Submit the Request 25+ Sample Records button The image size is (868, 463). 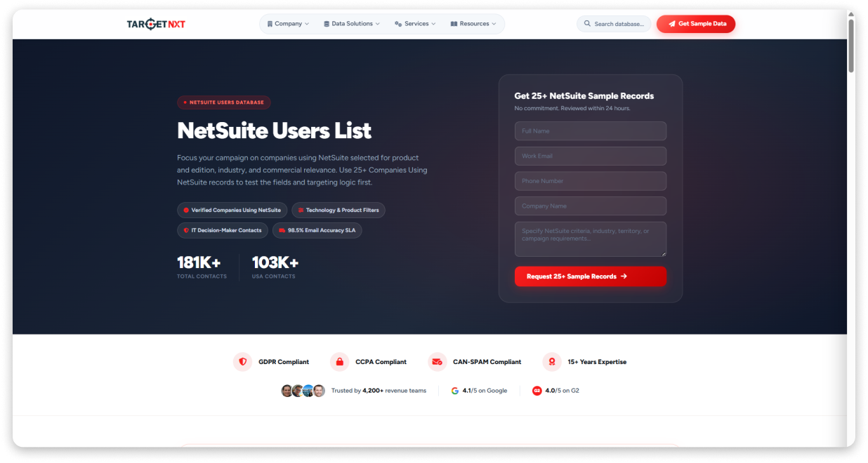pos(591,276)
